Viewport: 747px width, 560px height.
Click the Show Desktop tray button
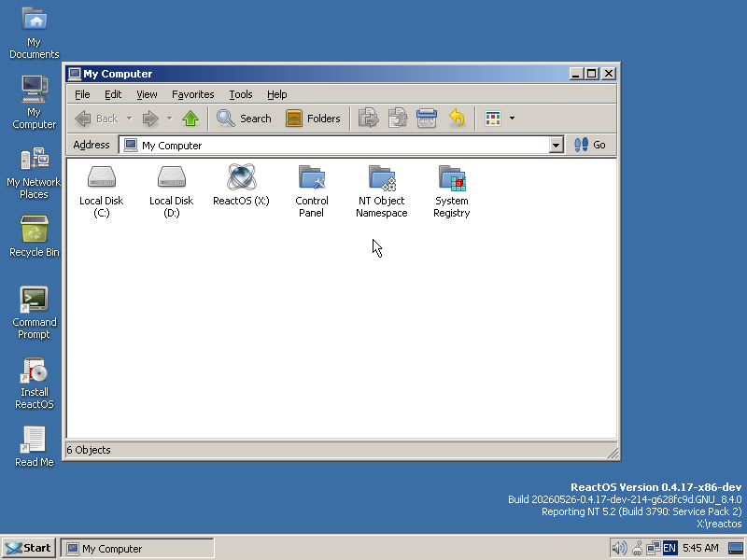(x=736, y=549)
